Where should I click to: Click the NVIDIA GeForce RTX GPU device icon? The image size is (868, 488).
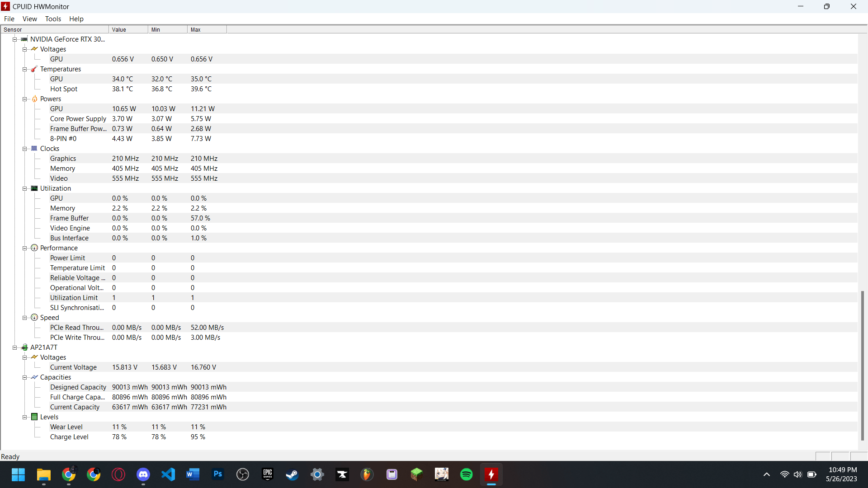pyautogui.click(x=24, y=39)
